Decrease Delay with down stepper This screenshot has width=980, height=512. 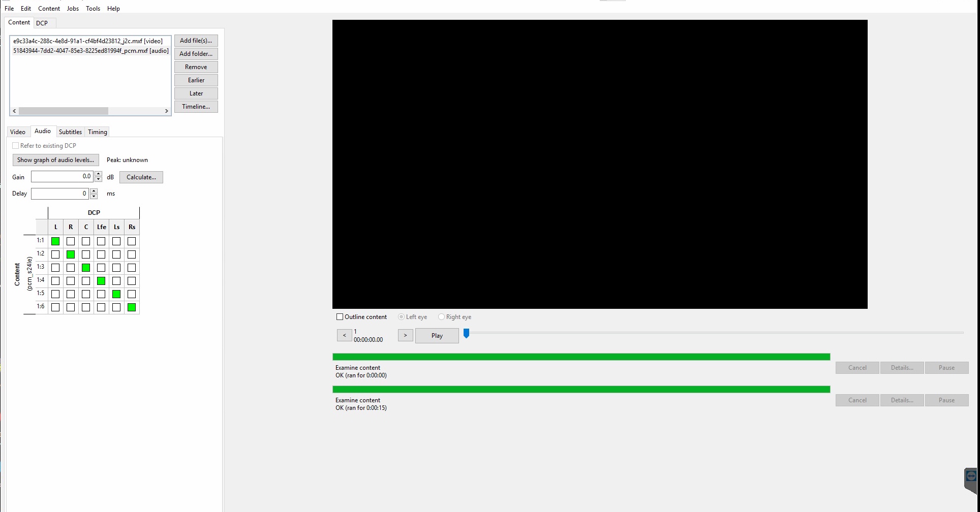tap(94, 197)
